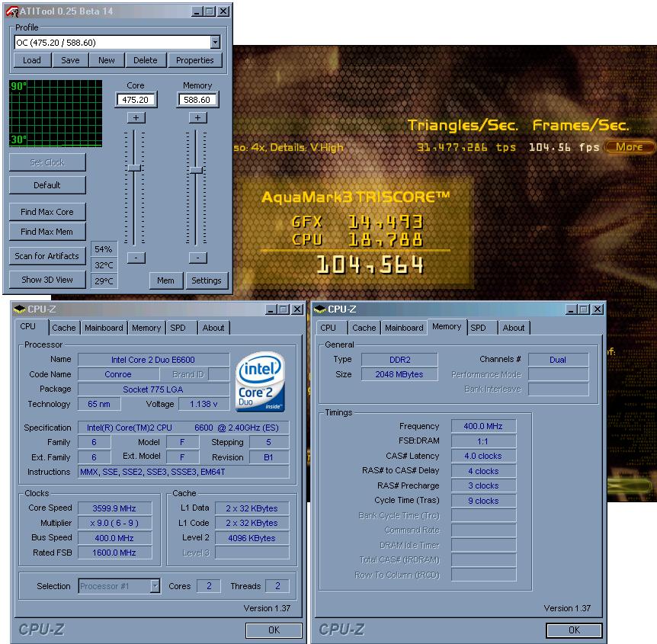Viewport: 657px width, 644px height.
Task: Select About tab in left CPU-Z window
Action: pos(213,328)
